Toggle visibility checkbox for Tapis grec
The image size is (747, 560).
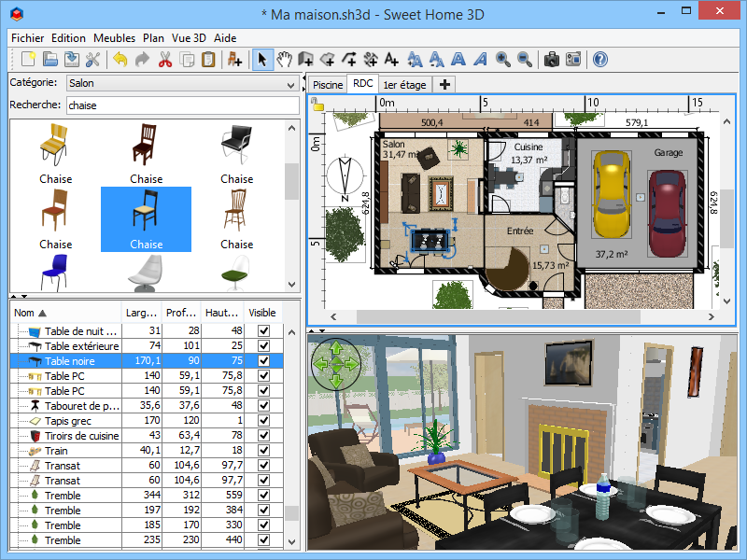pos(263,421)
